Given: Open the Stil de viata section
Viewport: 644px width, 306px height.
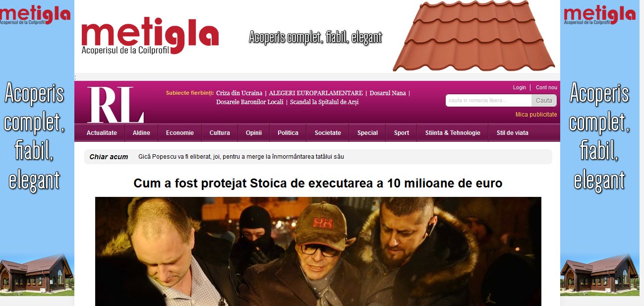Looking at the screenshot, I should (x=513, y=133).
